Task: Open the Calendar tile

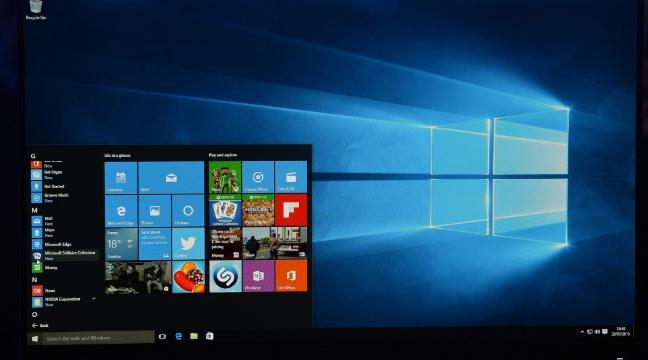Action: click(121, 178)
